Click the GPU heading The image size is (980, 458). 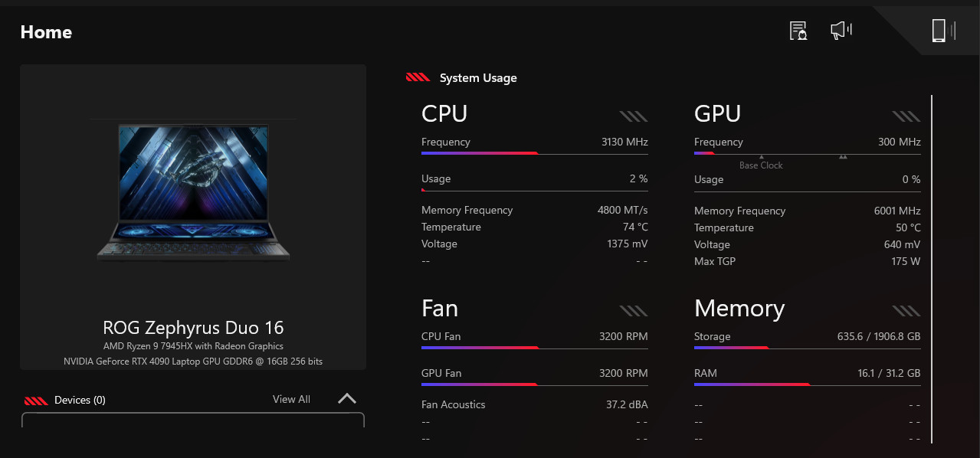click(x=717, y=113)
